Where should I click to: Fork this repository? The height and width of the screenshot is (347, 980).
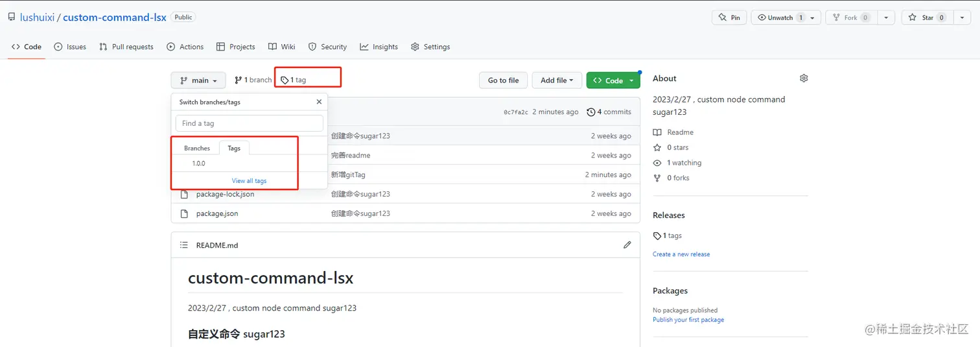click(x=850, y=18)
